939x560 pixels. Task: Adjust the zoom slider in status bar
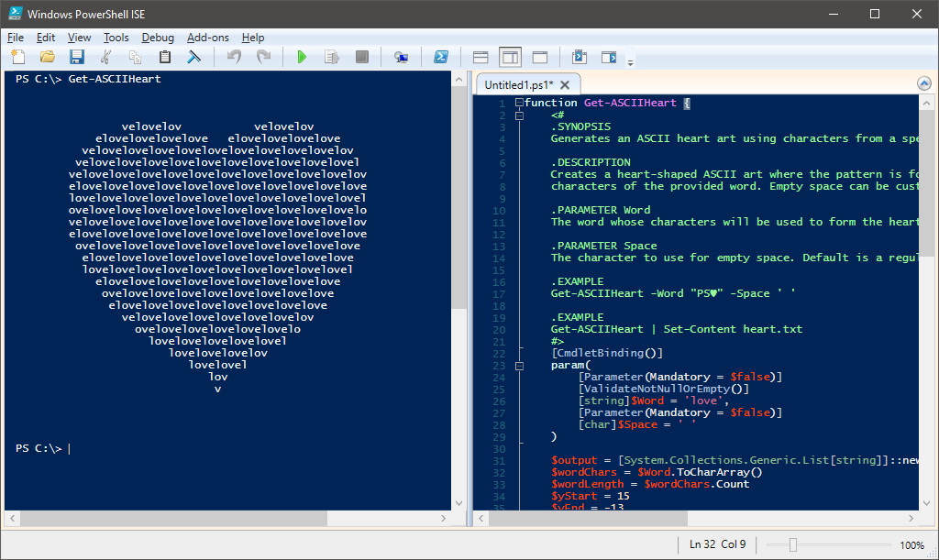(793, 544)
